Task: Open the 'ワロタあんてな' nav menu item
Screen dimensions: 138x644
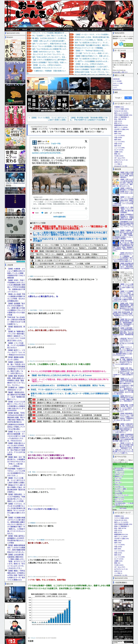Action: pos(68,30)
